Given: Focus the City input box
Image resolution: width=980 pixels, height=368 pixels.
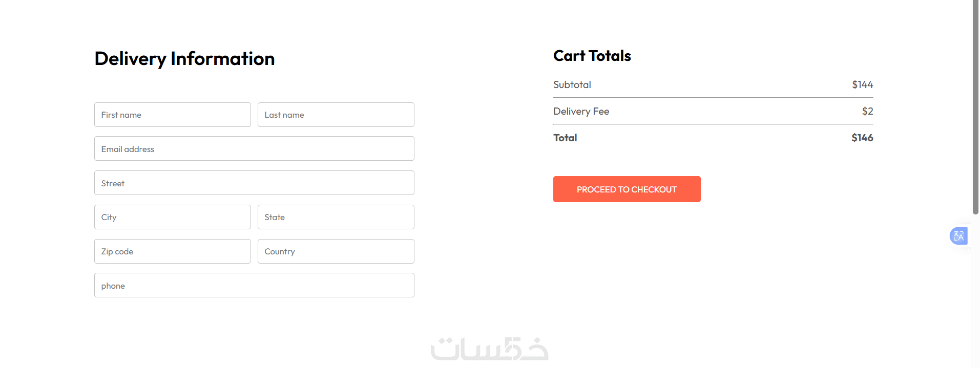Looking at the screenshot, I should click(x=172, y=217).
